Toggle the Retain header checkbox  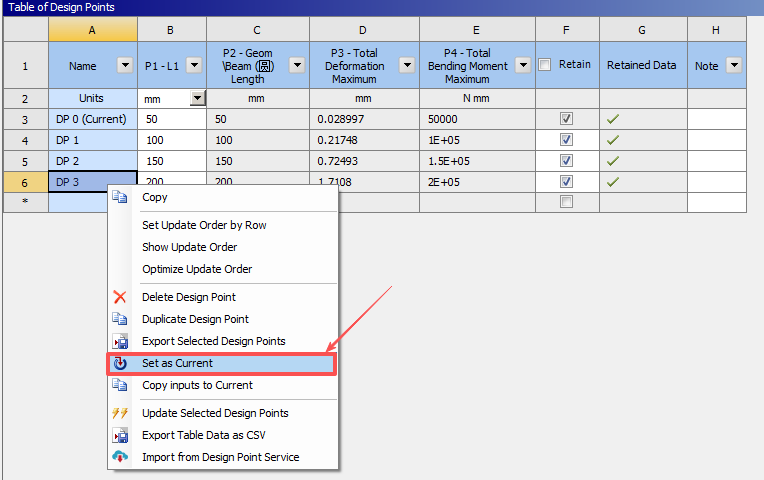[x=545, y=65]
